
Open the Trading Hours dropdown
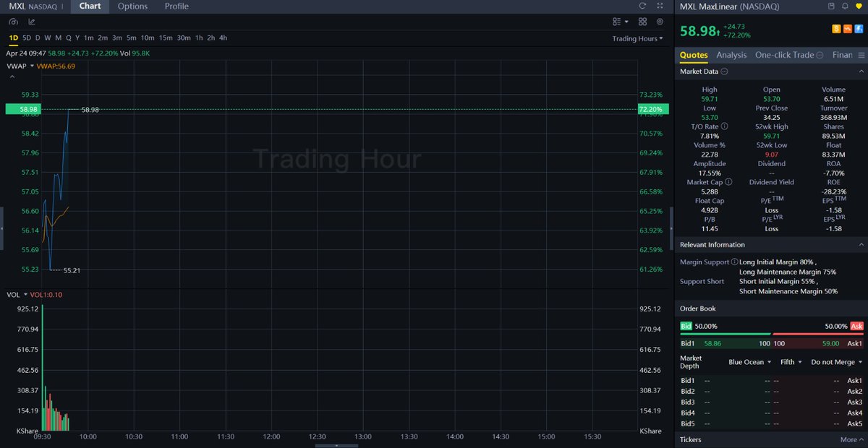pos(635,38)
